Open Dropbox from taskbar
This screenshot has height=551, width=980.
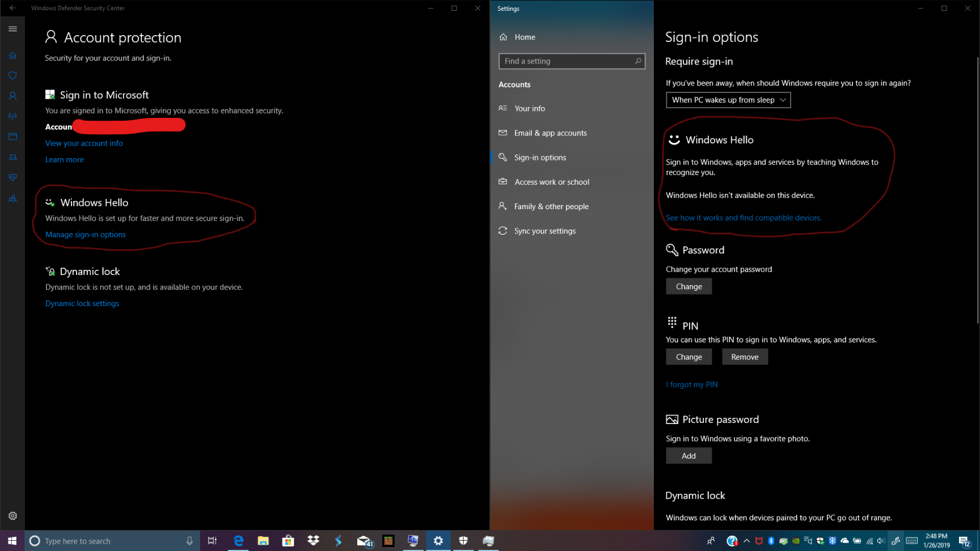(313, 541)
